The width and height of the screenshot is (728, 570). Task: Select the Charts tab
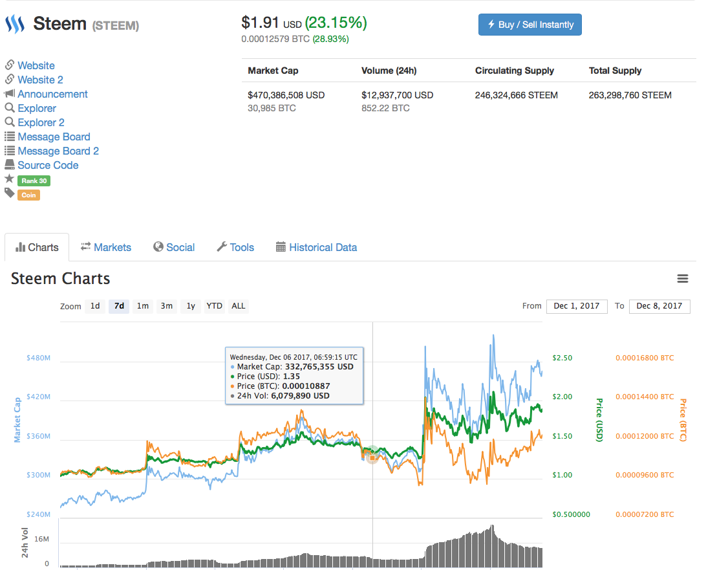[x=37, y=247]
